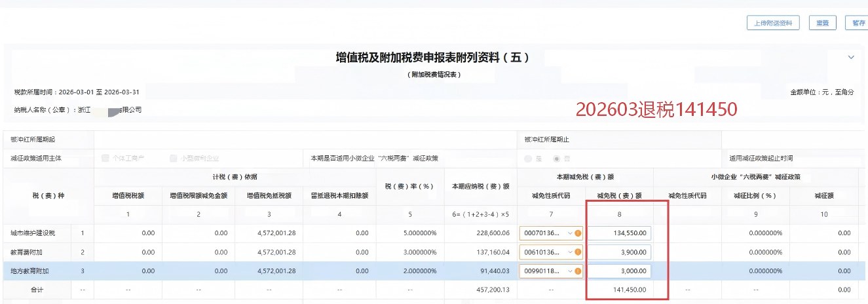
Task: Click the 增值税免抵税额 column header
Action: click(x=269, y=195)
